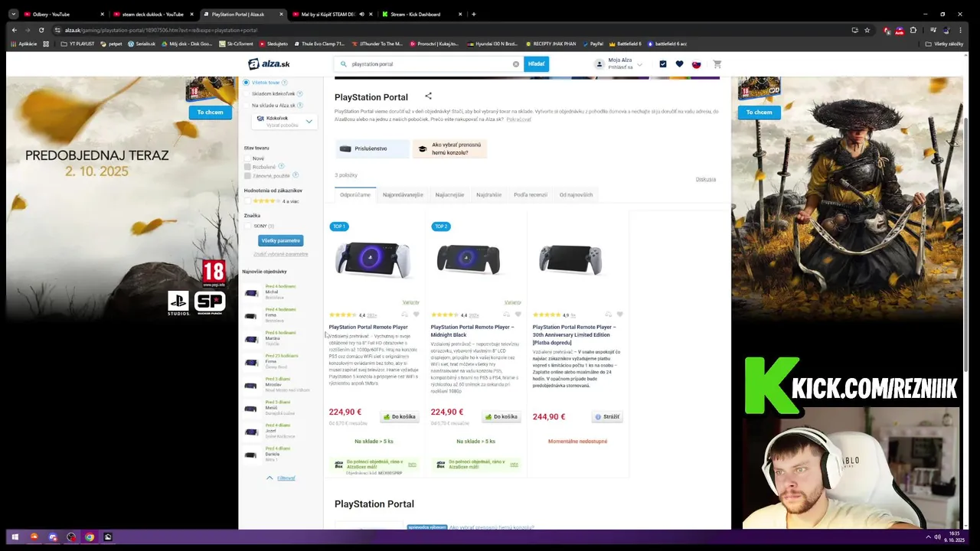This screenshot has width=980, height=551.
Task: Filter by 4 stars and more rating
Action: point(247,201)
